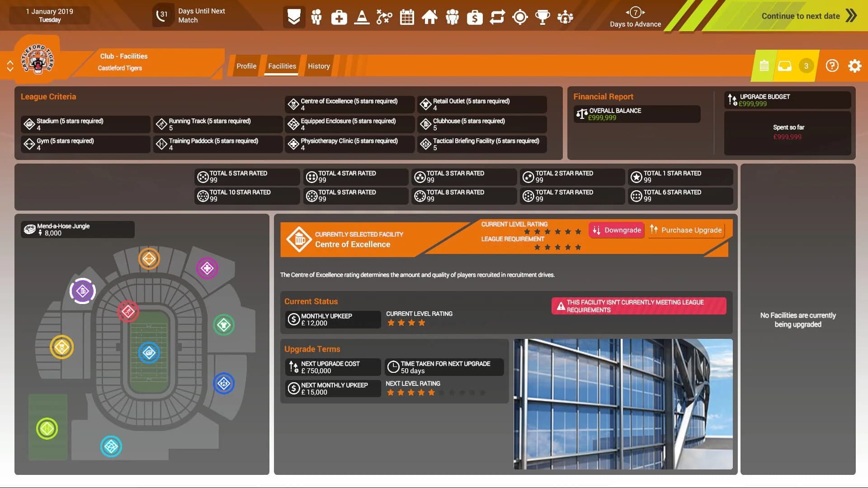Open the transfers arrows icon
The image size is (868, 488).
click(497, 17)
